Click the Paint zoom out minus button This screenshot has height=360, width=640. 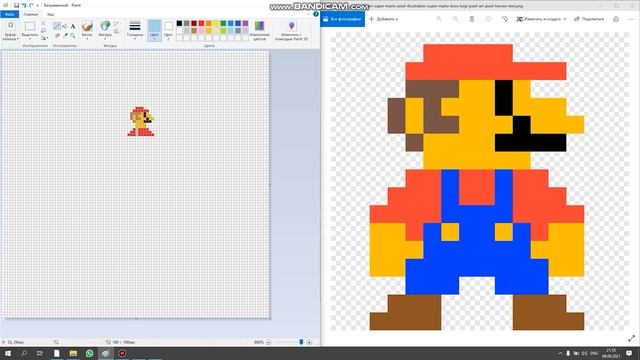[x=269, y=342]
